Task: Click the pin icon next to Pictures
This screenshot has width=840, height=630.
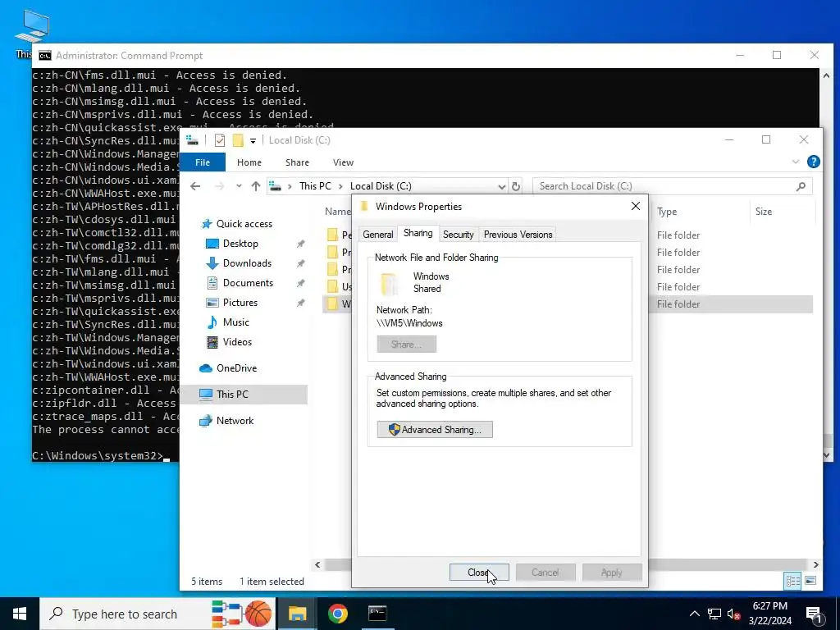Action: (301, 304)
